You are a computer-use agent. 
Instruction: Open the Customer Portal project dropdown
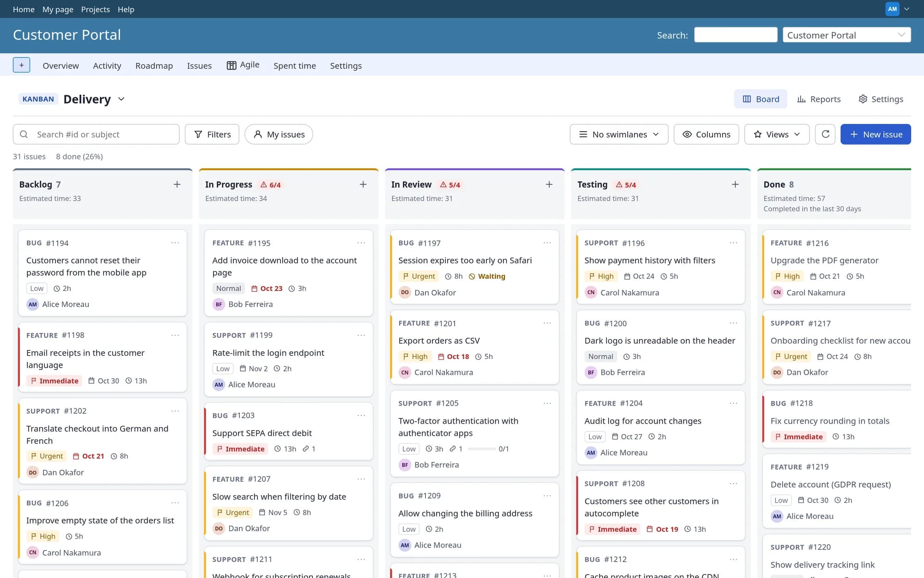[x=846, y=35]
